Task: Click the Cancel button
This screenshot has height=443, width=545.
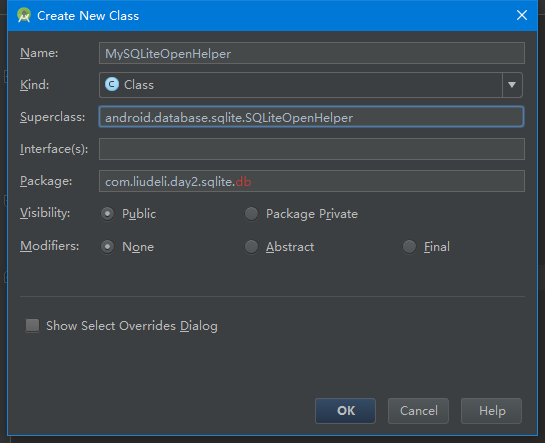Action: [418, 411]
